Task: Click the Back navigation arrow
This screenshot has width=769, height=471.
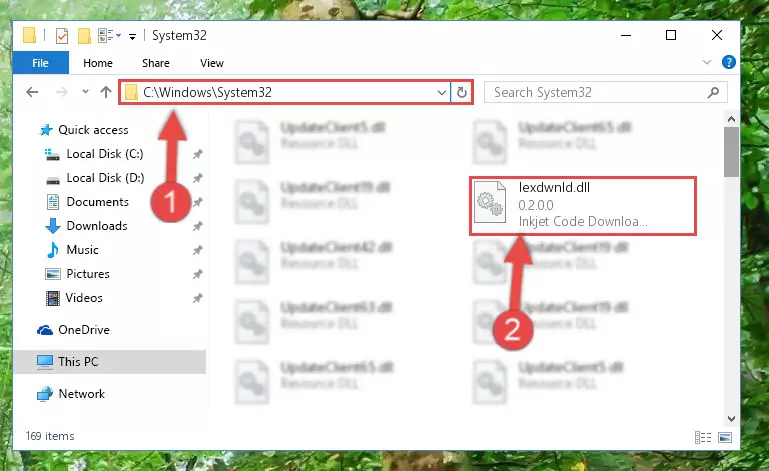Action: click(x=32, y=92)
